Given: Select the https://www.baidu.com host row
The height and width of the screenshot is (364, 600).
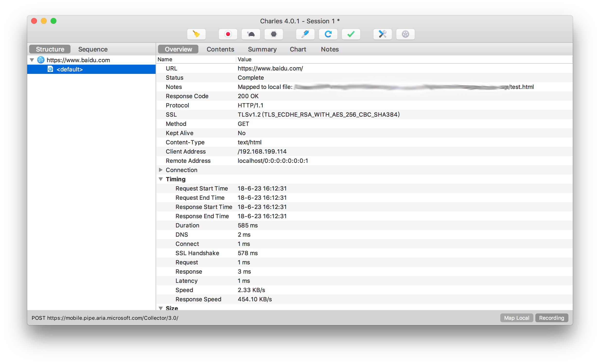Looking at the screenshot, I should pyautogui.click(x=91, y=60).
